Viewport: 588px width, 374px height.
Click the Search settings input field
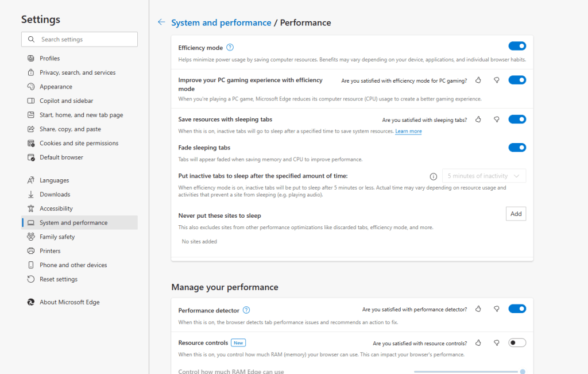(x=79, y=40)
